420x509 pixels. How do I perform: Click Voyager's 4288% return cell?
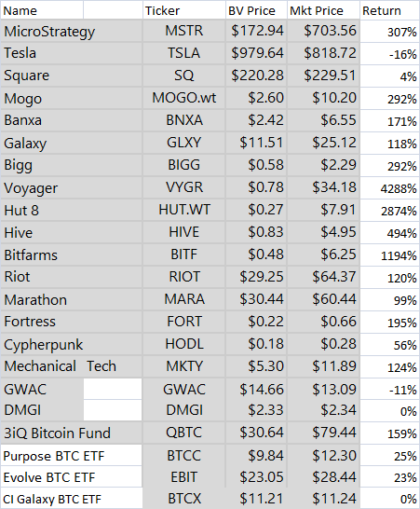coord(389,188)
